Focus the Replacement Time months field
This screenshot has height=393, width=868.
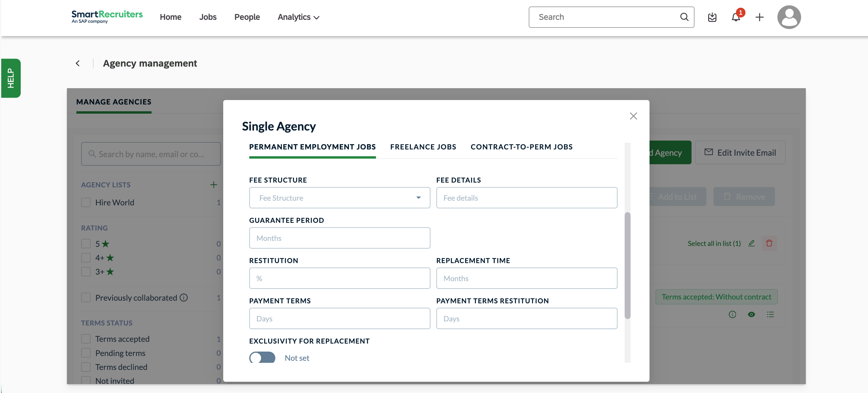click(526, 278)
